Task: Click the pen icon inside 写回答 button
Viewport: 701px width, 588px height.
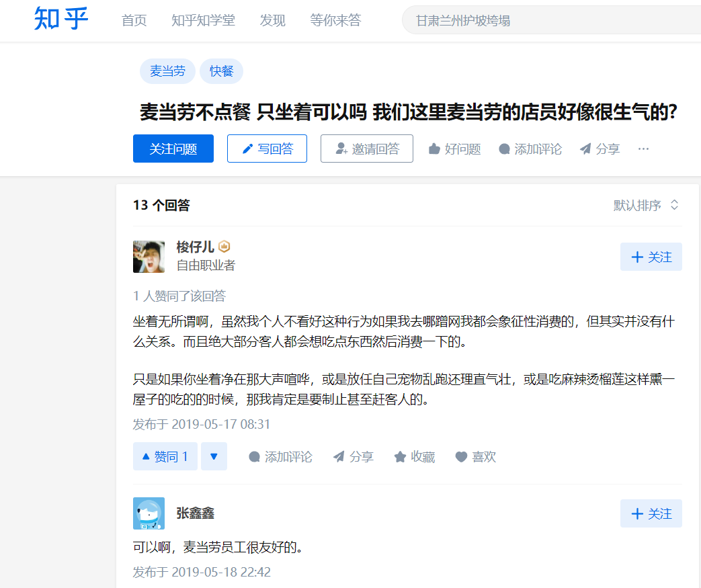Action: [x=247, y=149]
